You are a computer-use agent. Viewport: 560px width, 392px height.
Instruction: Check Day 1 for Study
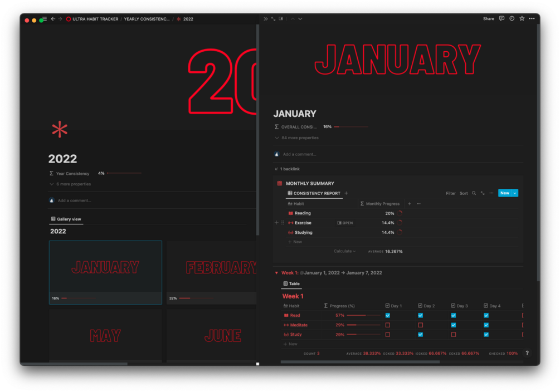coord(388,335)
